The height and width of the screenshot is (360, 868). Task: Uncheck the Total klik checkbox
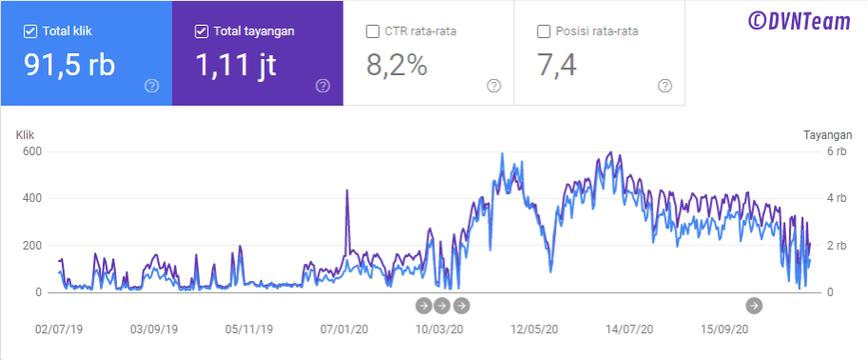point(30,31)
